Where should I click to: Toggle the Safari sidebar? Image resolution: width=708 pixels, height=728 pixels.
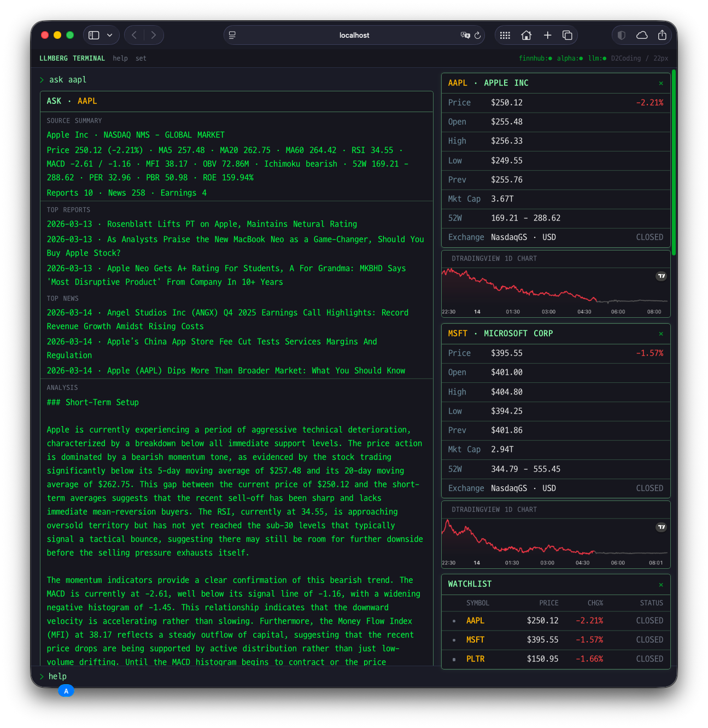point(94,35)
